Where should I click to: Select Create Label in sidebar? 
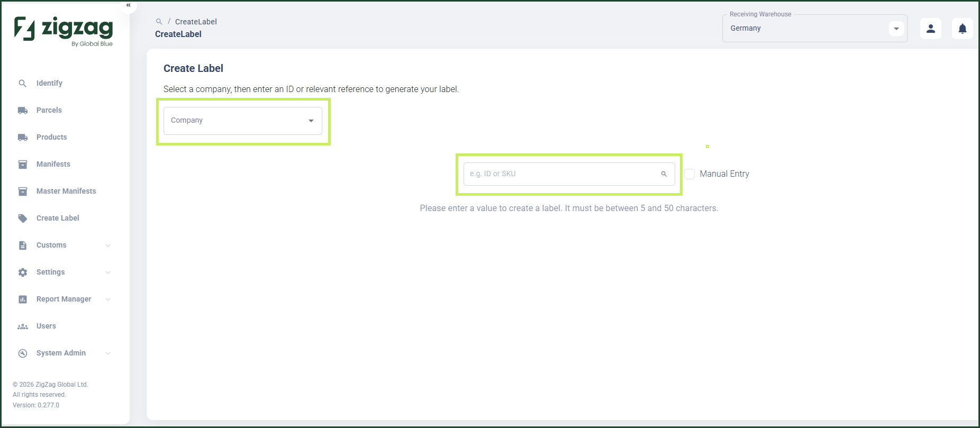coord(58,218)
